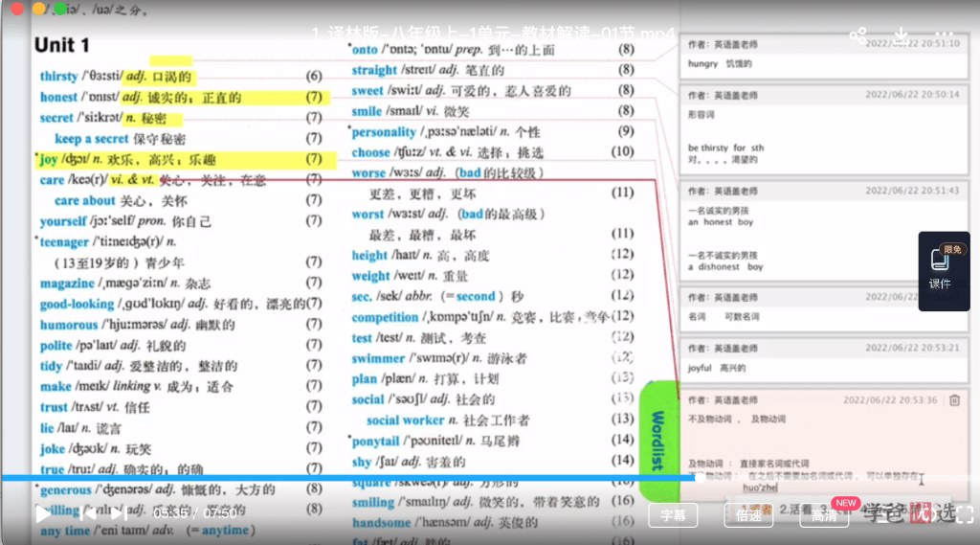Screen dimensions: 980x545
Task: Click the 'huo'zhe' typing input text
Action: coord(760,488)
